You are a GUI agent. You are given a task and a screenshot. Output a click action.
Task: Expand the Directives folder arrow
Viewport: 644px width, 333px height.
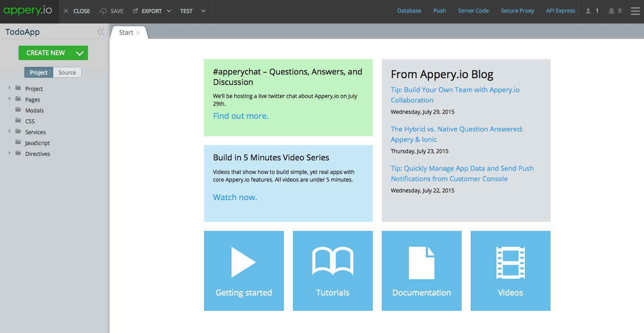pyautogui.click(x=9, y=153)
